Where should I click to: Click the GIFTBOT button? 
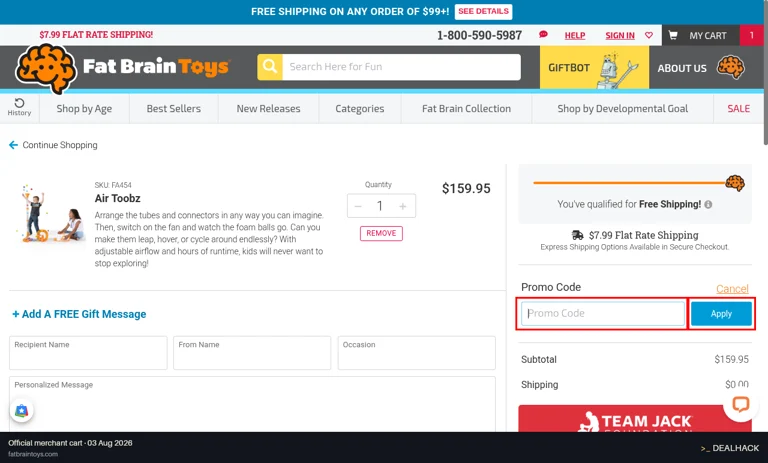click(x=594, y=68)
